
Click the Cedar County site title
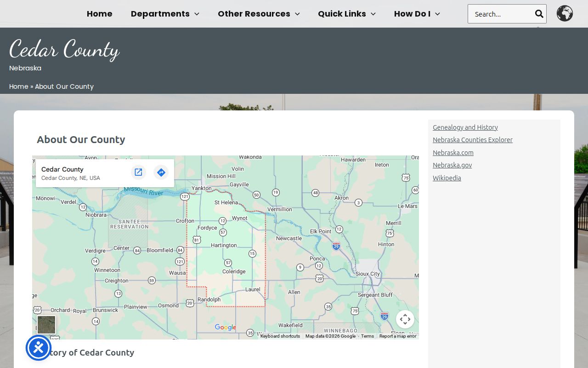click(64, 49)
